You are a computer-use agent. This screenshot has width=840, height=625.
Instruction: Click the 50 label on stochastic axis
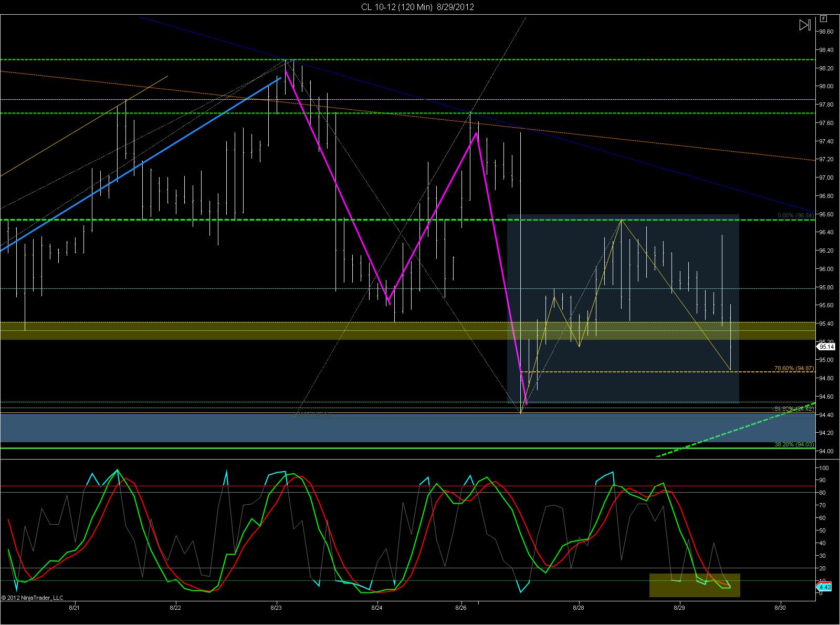[823, 530]
